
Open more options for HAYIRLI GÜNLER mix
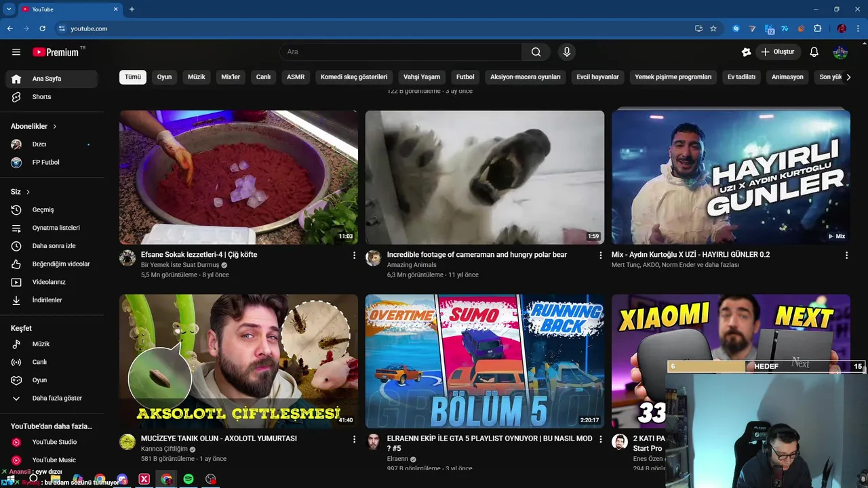[x=846, y=256]
